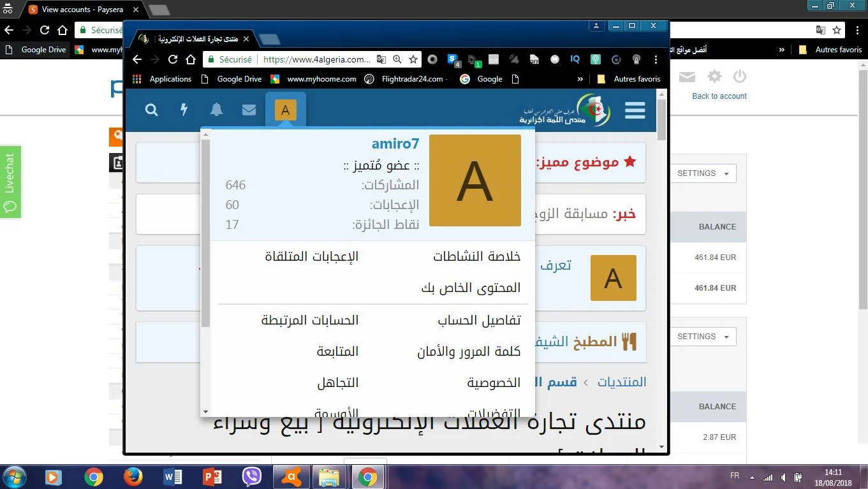Open Firefox from the taskbar

coord(133,476)
